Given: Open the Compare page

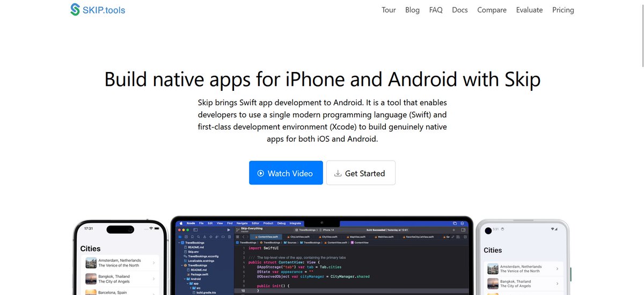Looking at the screenshot, I should (x=492, y=10).
